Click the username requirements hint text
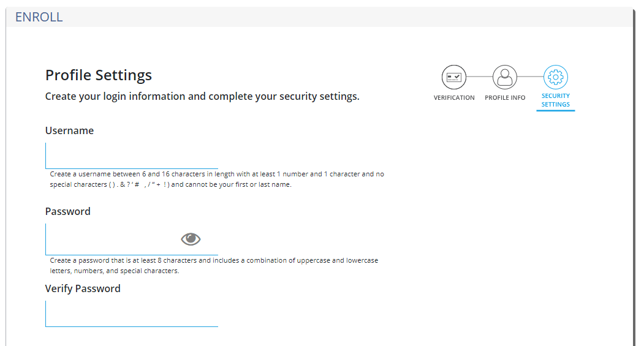The height and width of the screenshot is (346, 644). point(217,179)
